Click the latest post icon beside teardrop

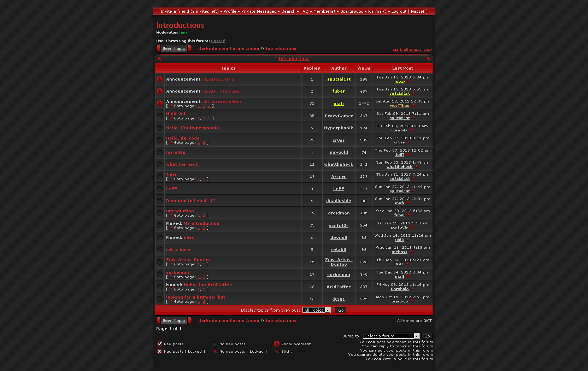412,301
